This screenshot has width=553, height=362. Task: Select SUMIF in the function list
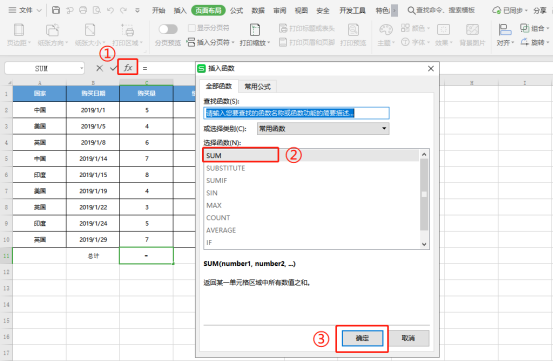311,181
